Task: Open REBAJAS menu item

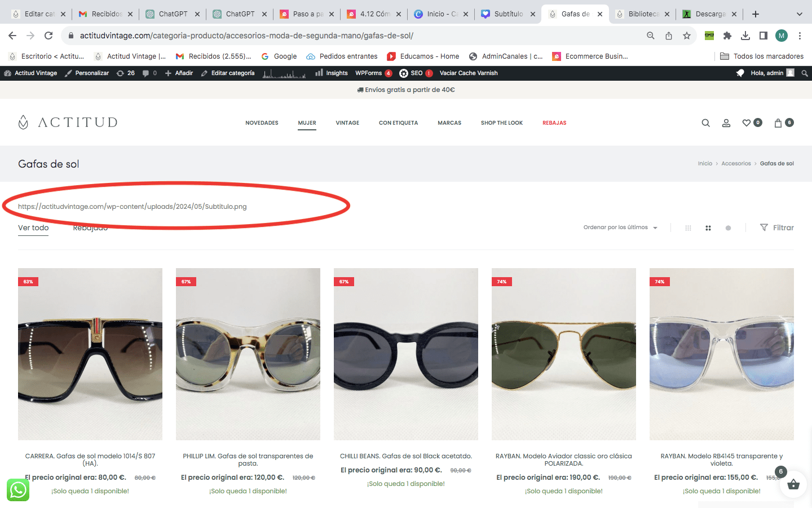Action: [x=554, y=122]
